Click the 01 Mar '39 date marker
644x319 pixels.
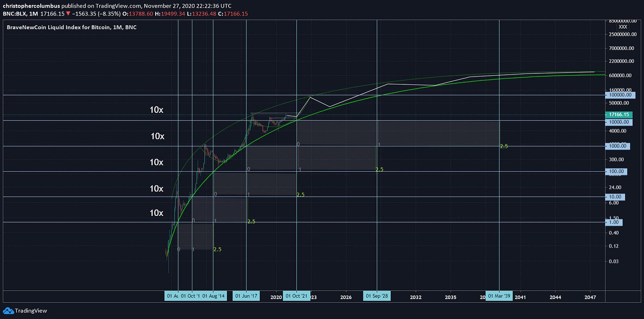(x=499, y=296)
